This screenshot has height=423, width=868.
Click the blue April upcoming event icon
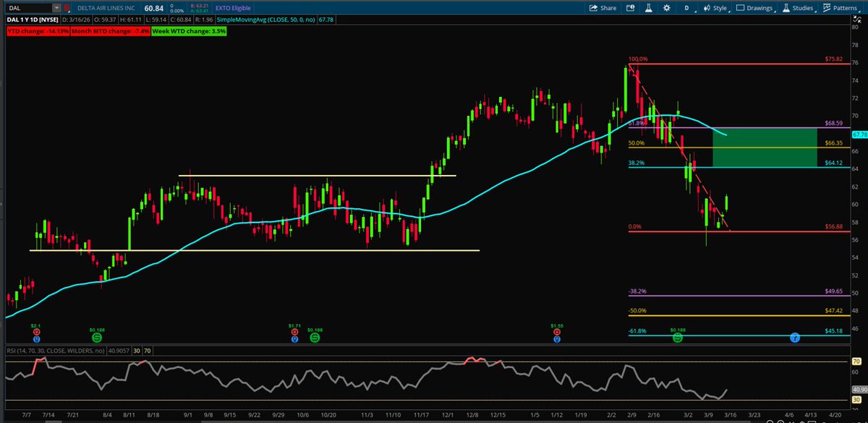(794, 338)
